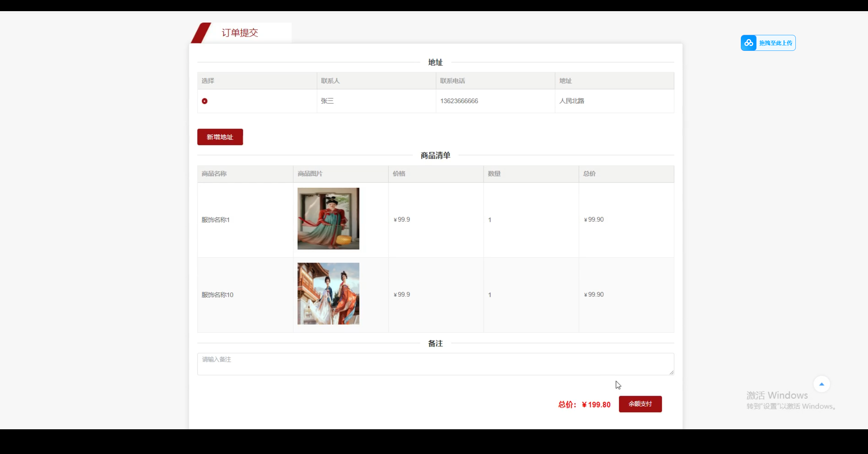This screenshot has width=868, height=454.
Task: Click the 余额支付 button
Action: pyautogui.click(x=640, y=404)
